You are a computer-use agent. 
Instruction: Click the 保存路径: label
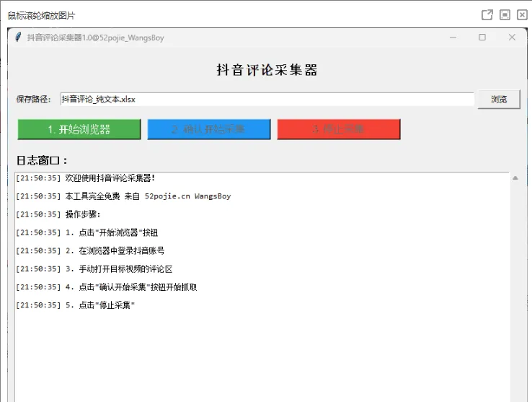[x=34, y=99]
